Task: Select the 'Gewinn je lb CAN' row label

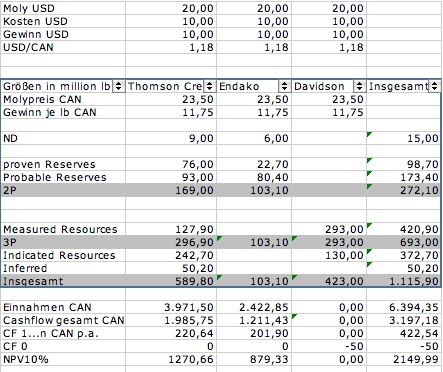Action: click(x=63, y=112)
